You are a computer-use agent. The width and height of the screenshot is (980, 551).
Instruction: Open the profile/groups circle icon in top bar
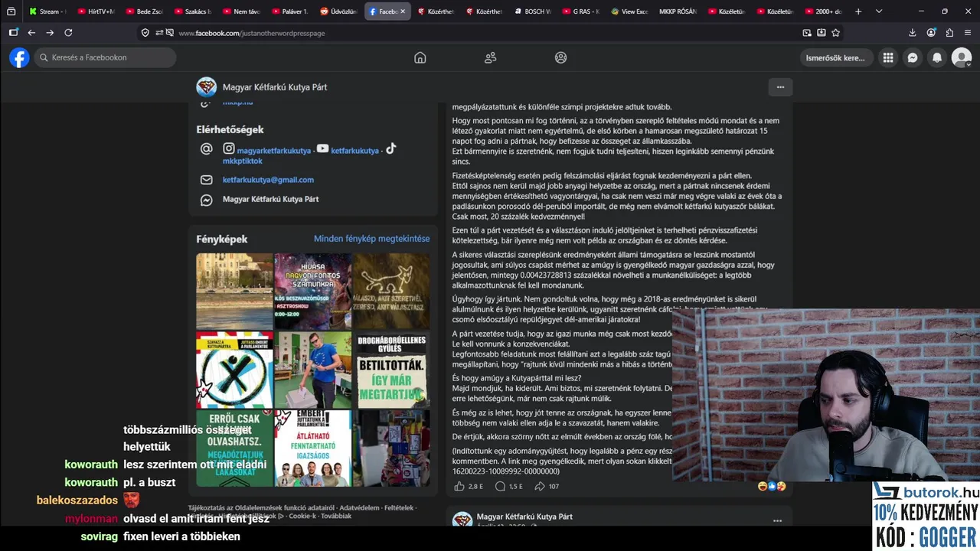560,57
